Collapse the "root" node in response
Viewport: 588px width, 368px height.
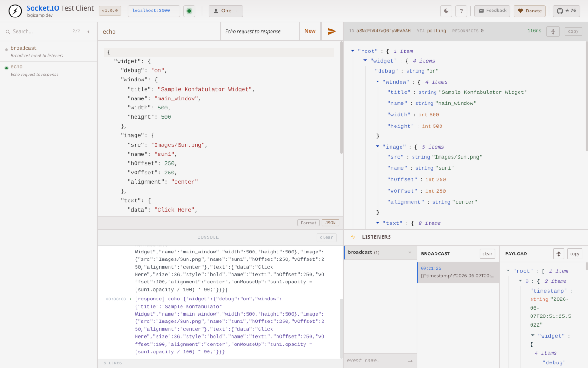point(353,51)
